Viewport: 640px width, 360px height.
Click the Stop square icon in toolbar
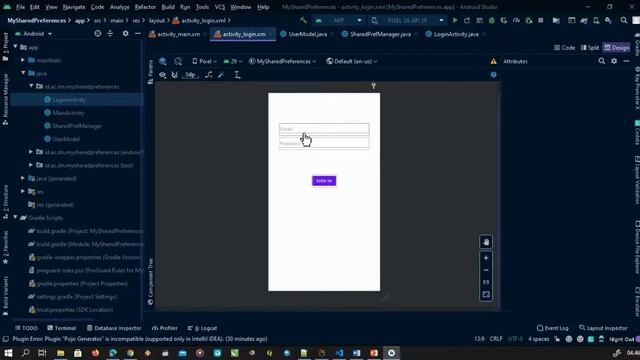point(541,20)
